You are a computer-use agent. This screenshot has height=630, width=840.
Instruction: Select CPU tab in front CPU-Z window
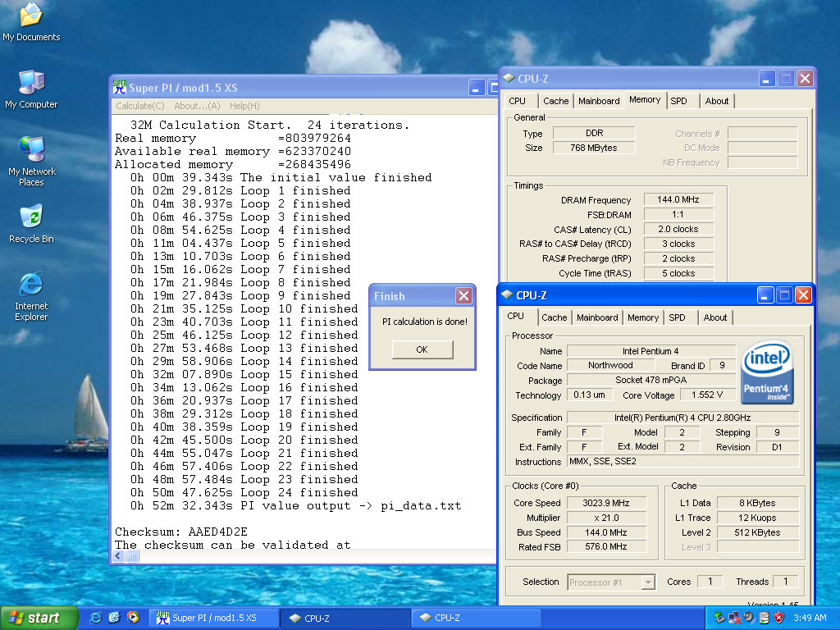[x=515, y=316]
